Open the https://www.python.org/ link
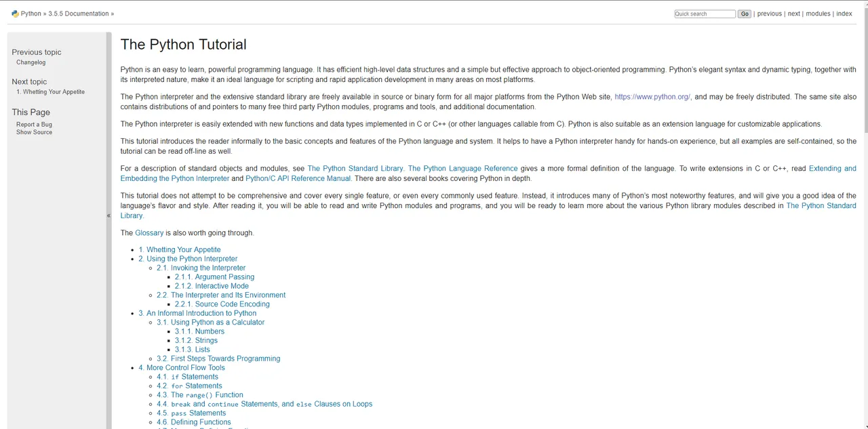This screenshot has height=429, width=868. tap(652, 97)
